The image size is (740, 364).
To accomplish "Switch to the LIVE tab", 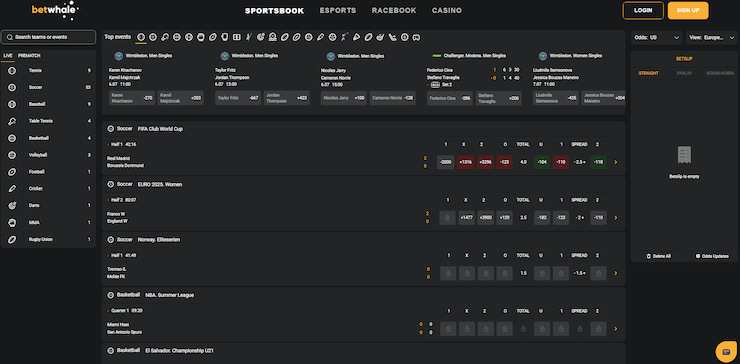I will tap(8, 56).
